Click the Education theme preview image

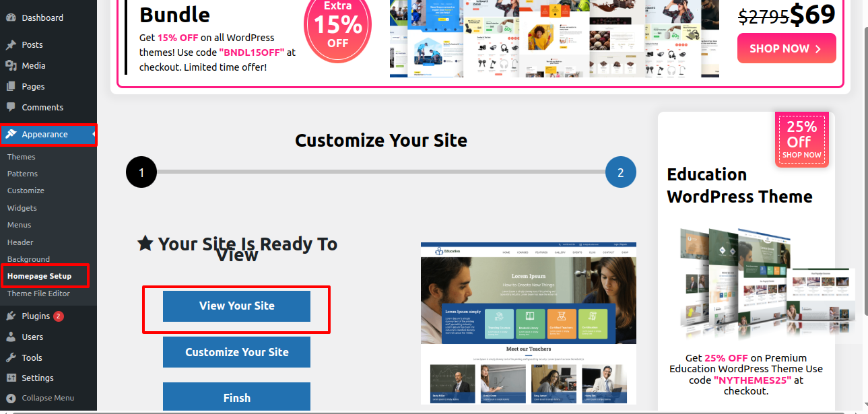(529, 324)
